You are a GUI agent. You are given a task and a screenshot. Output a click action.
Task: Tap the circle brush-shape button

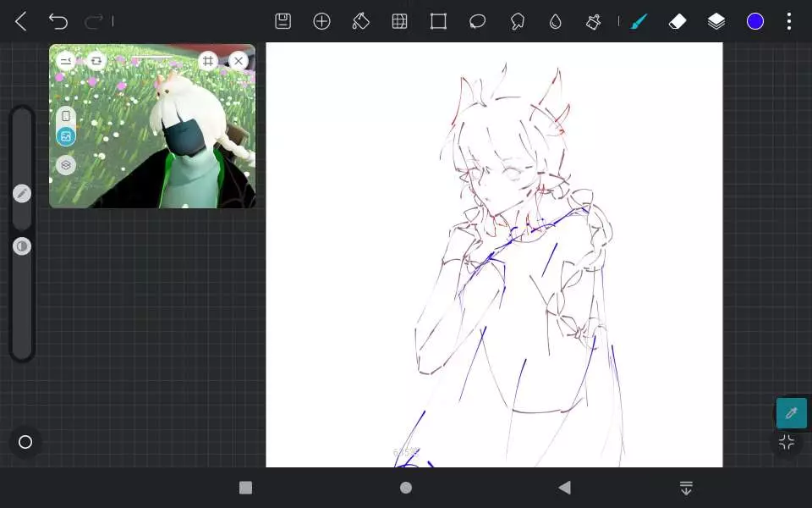point(25,442)
